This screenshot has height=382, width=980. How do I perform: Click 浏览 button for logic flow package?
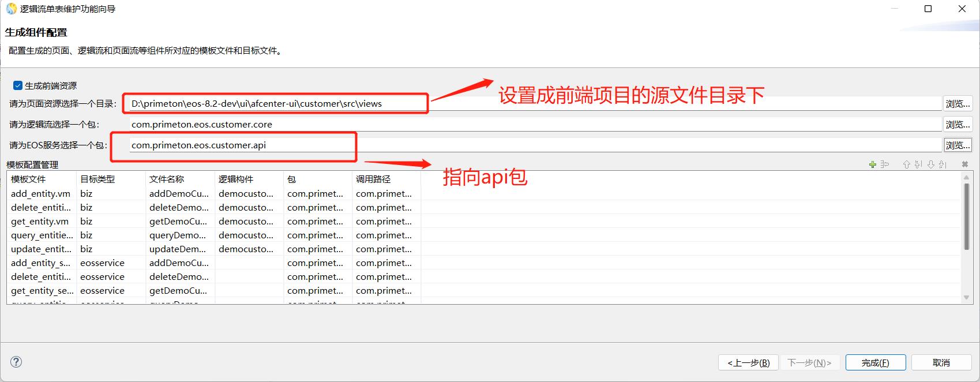[958, 125]
